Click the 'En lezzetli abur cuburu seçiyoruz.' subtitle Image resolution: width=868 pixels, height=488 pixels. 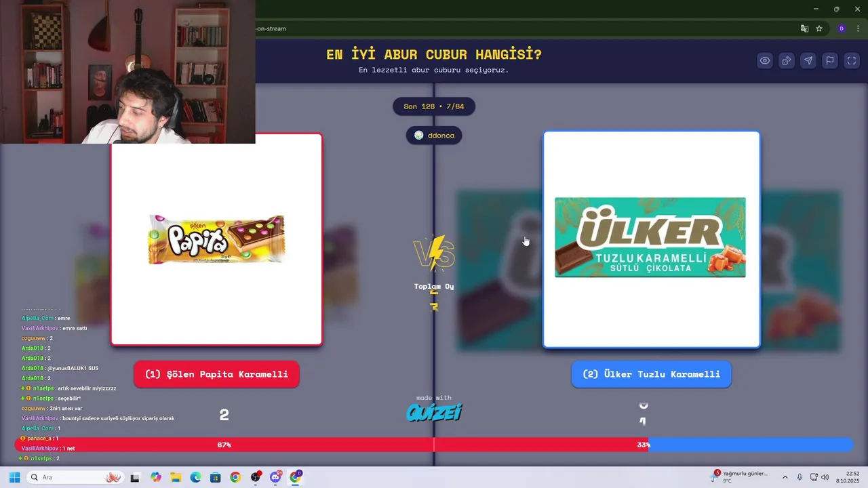click(x=434, y=70)
